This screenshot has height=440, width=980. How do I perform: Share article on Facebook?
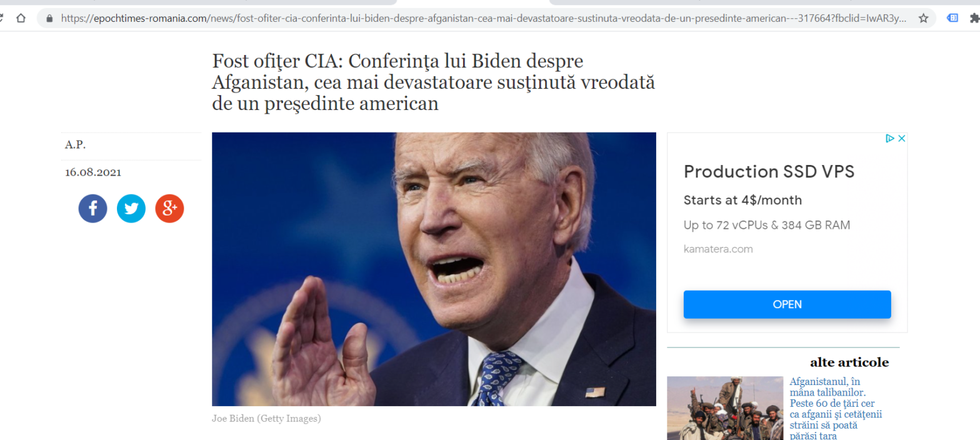pyautogui.click(x=92, y=209)
